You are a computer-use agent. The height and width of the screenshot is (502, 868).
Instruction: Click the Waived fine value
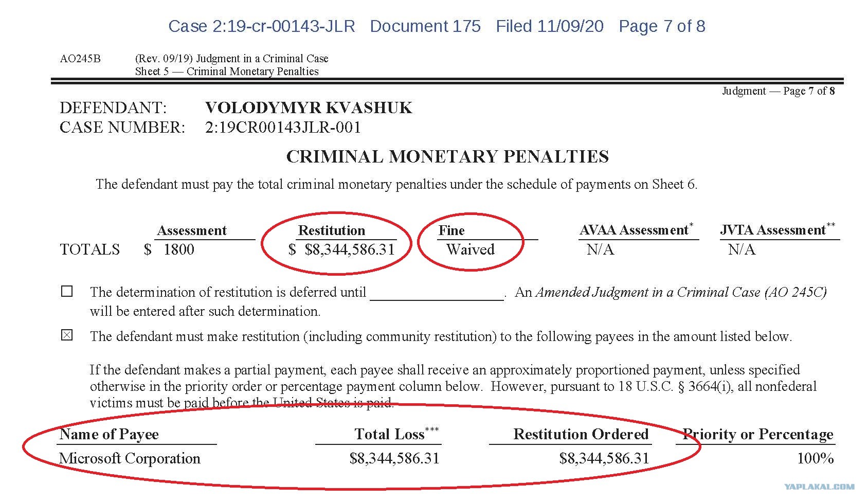[x=471, y=249]
